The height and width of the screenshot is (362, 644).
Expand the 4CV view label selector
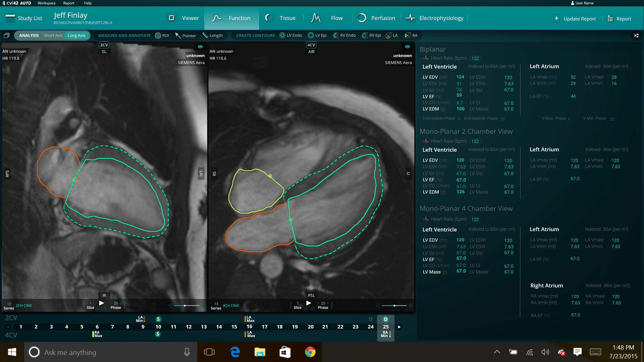pyautogui.click(x=311, y=45)
